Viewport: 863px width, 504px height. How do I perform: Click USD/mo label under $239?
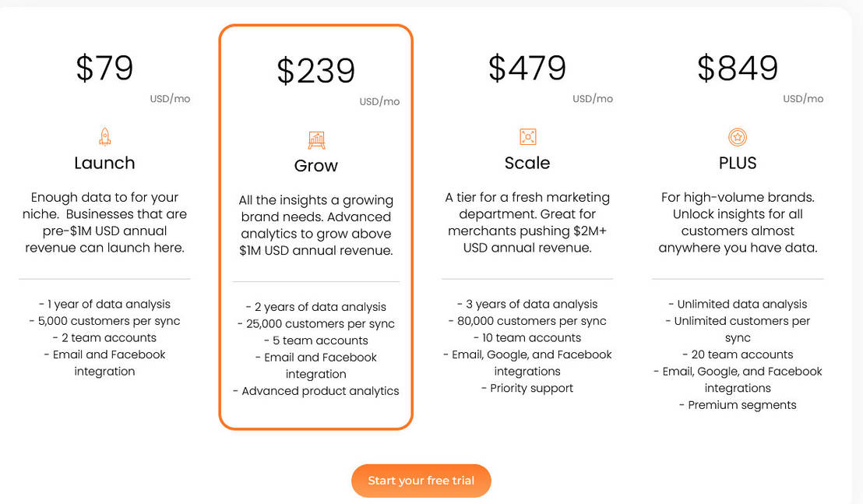click(379, 100)
